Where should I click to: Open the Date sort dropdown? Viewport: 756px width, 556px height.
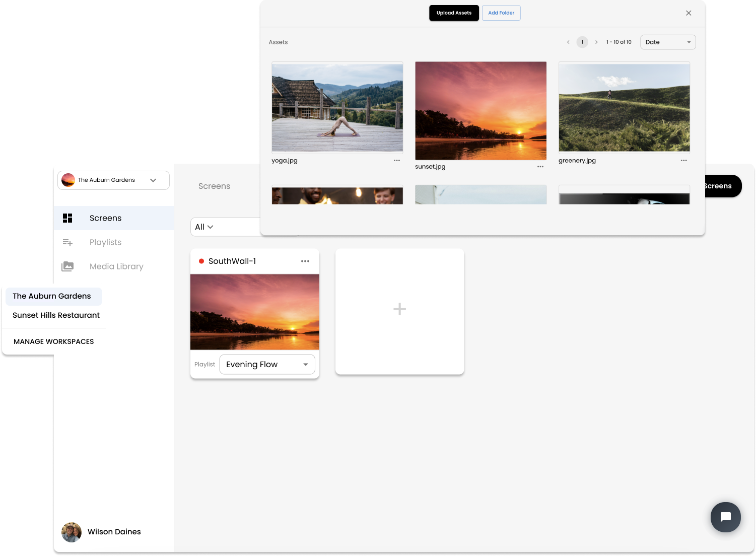point(668,42)
